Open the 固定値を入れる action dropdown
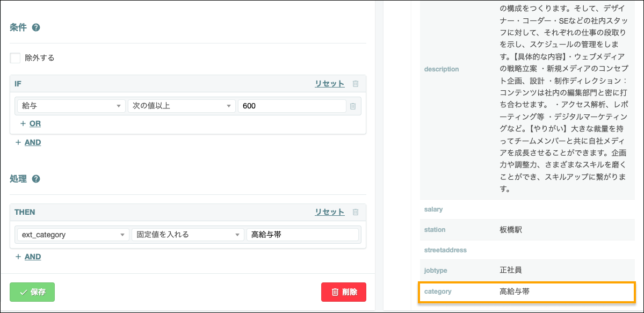This screenshot has height=313, width=644. point(188,234)
